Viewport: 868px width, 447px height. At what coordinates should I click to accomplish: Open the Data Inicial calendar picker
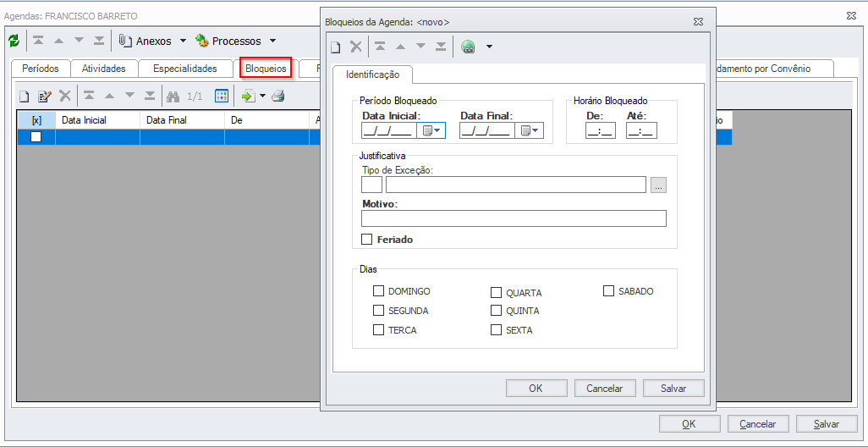(x=431, y=130)
